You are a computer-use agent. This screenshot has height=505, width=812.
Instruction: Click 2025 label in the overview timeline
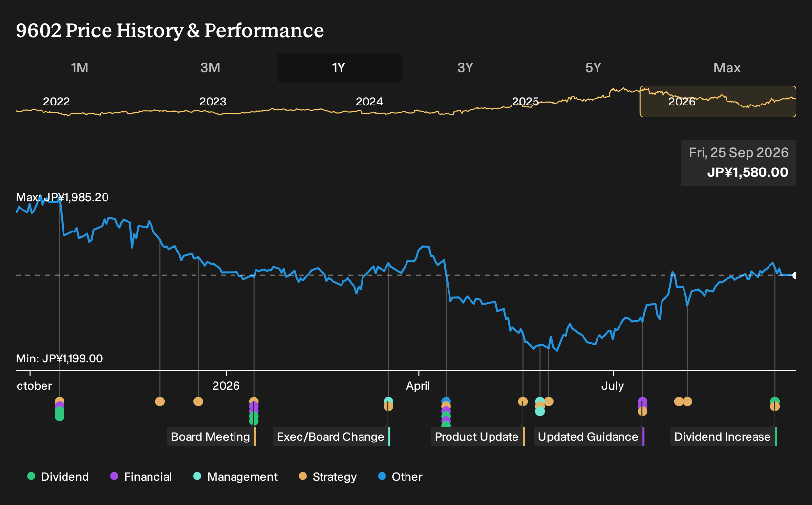click(526, 102)
